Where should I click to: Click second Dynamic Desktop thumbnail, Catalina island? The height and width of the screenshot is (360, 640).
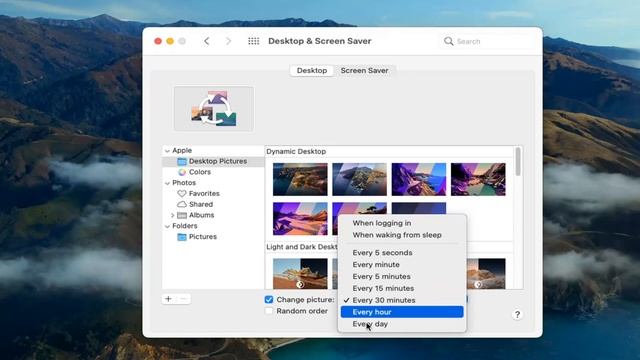point(359,180)
